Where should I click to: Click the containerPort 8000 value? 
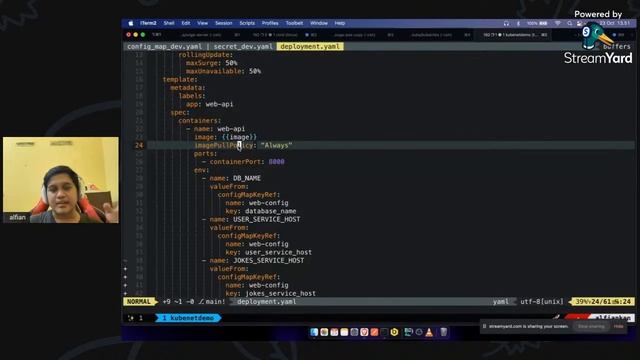pyautogui.click(x=276, y=162)
